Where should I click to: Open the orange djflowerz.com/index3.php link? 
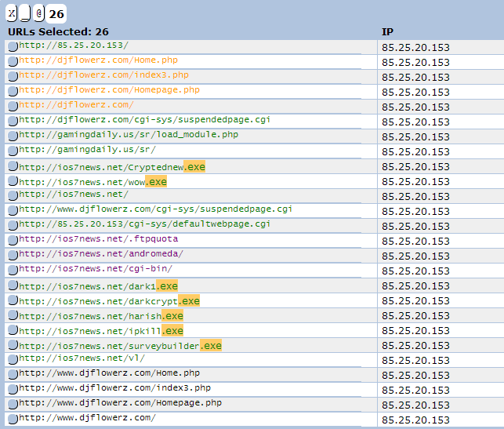[x=103, y=75]
